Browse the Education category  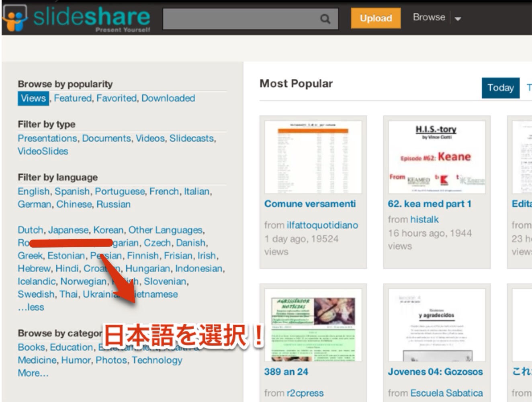(72, 347)
